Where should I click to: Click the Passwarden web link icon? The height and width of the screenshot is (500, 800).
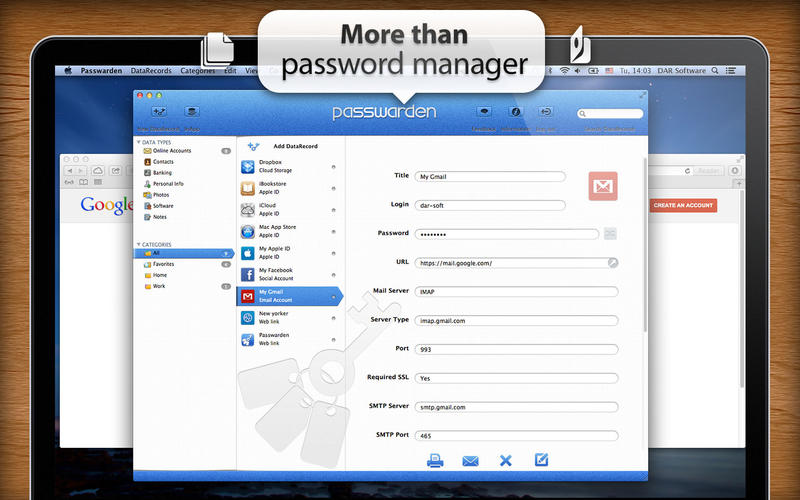click(248, 339)
